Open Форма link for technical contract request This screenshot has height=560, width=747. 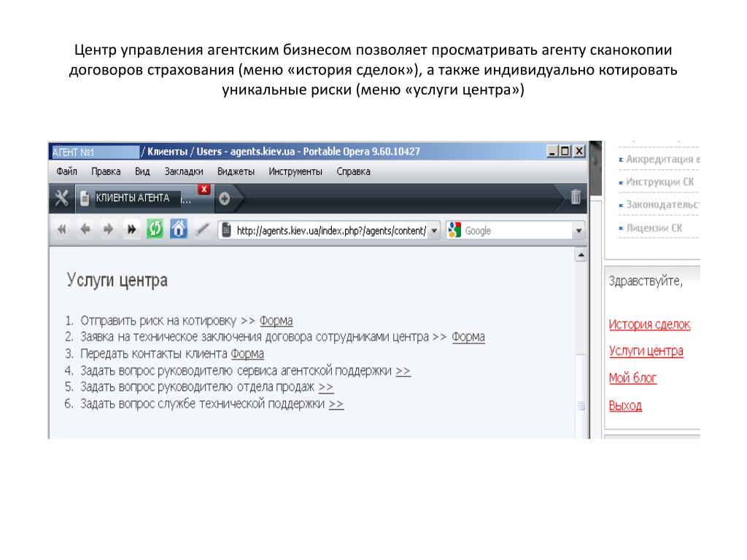coord(468,337)
